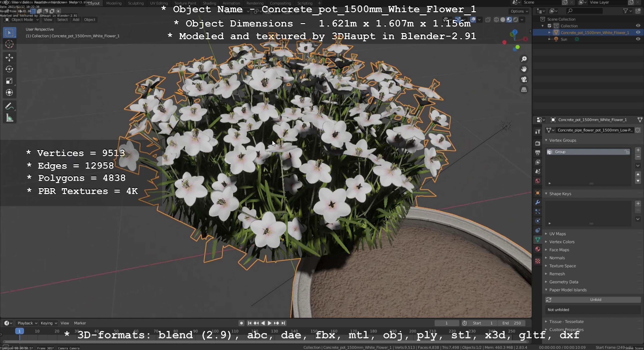Open the Output properties tab
644x350 pixels.
coord(538,153)
